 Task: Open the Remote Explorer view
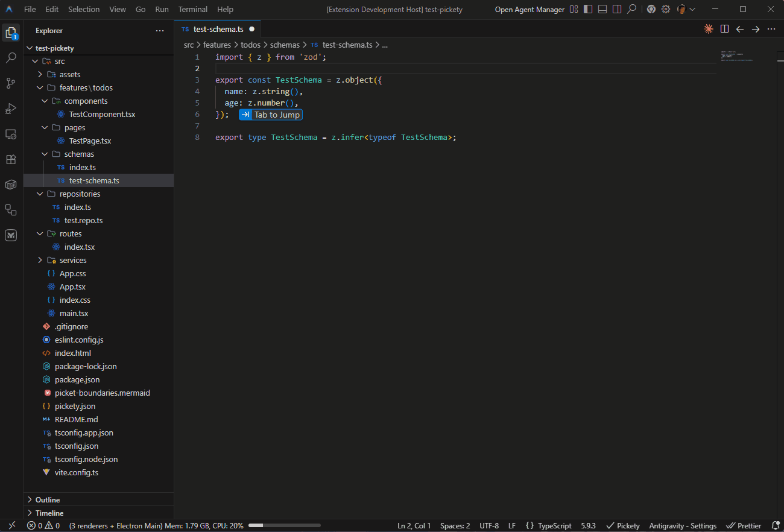coord(11,134)
